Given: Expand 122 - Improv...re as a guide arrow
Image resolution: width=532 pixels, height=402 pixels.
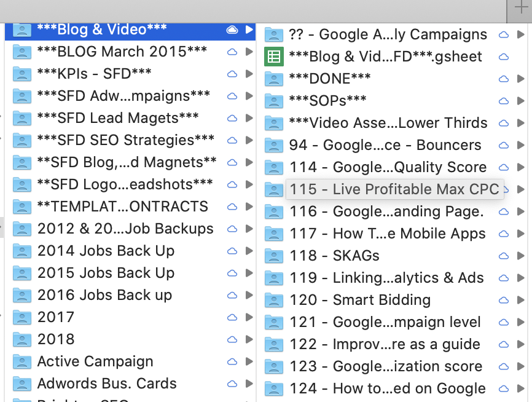Looking at the screenshot, I should point(521,344).
